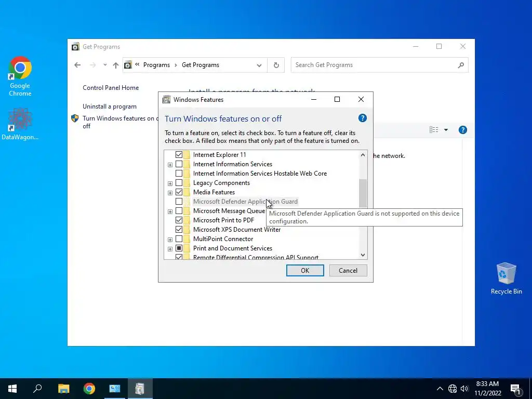This screenshot has width=532, height=399.
Task: Expand Internet Information Services tree node
Action: 170,165
